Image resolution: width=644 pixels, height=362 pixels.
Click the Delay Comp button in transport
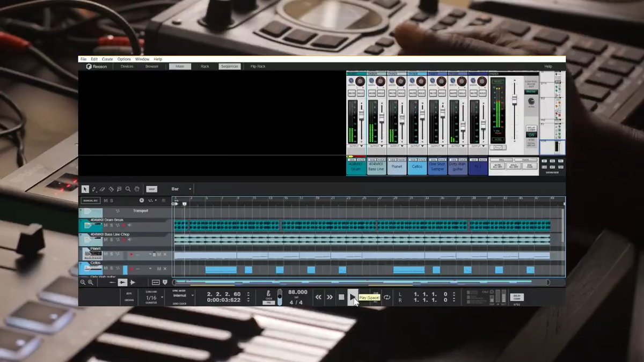click(517, 297)
